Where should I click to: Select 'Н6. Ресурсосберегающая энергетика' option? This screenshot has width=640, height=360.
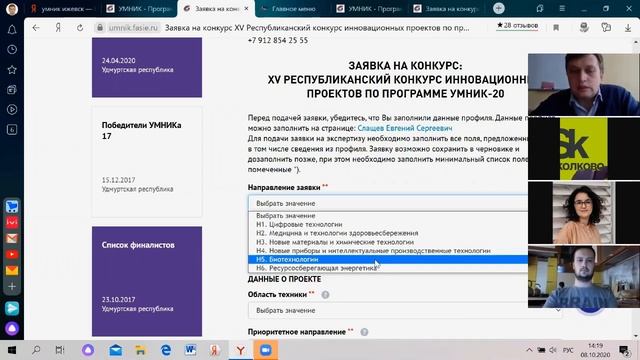pos(388,268)
